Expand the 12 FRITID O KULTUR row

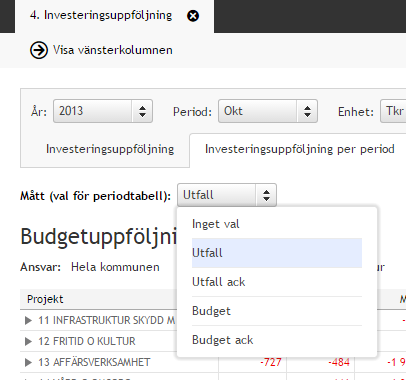[28, 341]
